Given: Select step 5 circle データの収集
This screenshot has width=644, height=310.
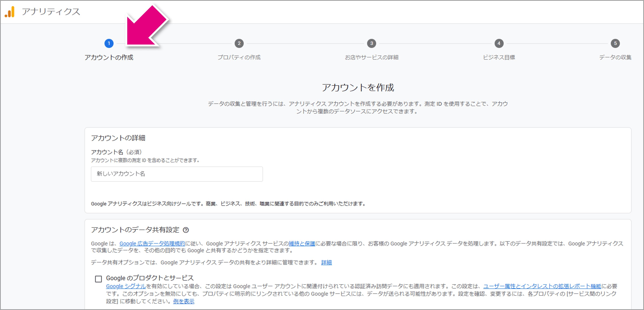Looking at the screenshot, I should pyautogui.click(x=615, y=43).
